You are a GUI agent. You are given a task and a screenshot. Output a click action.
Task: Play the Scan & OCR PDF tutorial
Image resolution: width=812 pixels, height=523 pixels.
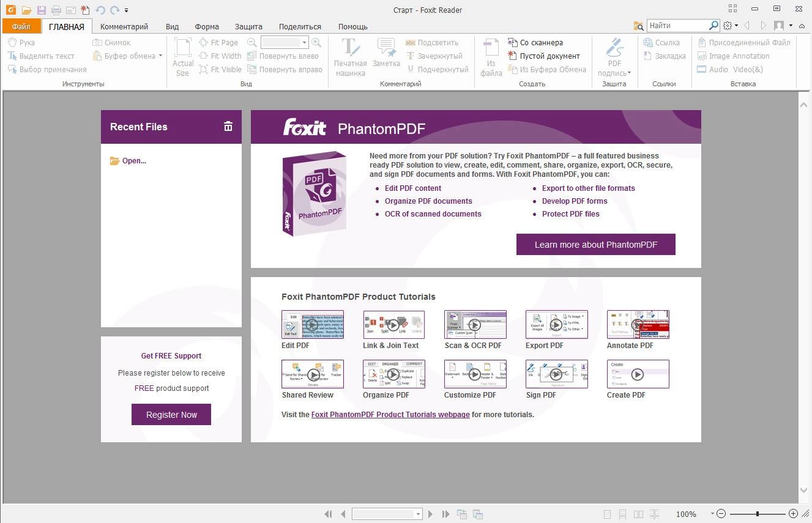475,324
